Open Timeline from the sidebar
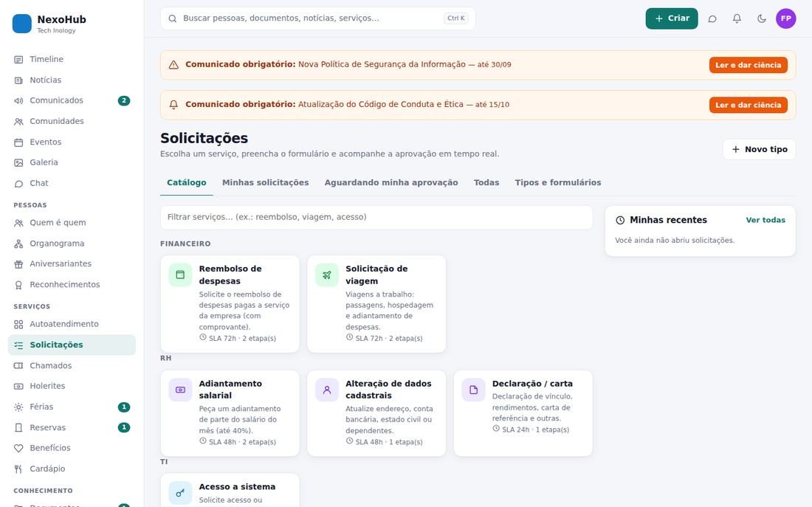The width and height of the screenshot is (812, 507). point(72,59)
